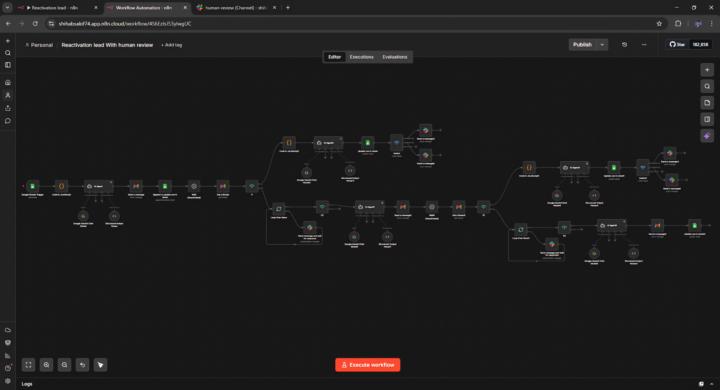Click the + Add tag link
This screenshot has height=390, width=720.
(x=171, y=45)
